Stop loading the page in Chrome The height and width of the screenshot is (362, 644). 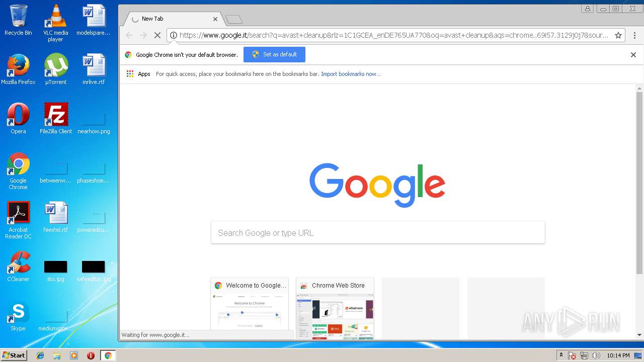[x=157, y=35]
